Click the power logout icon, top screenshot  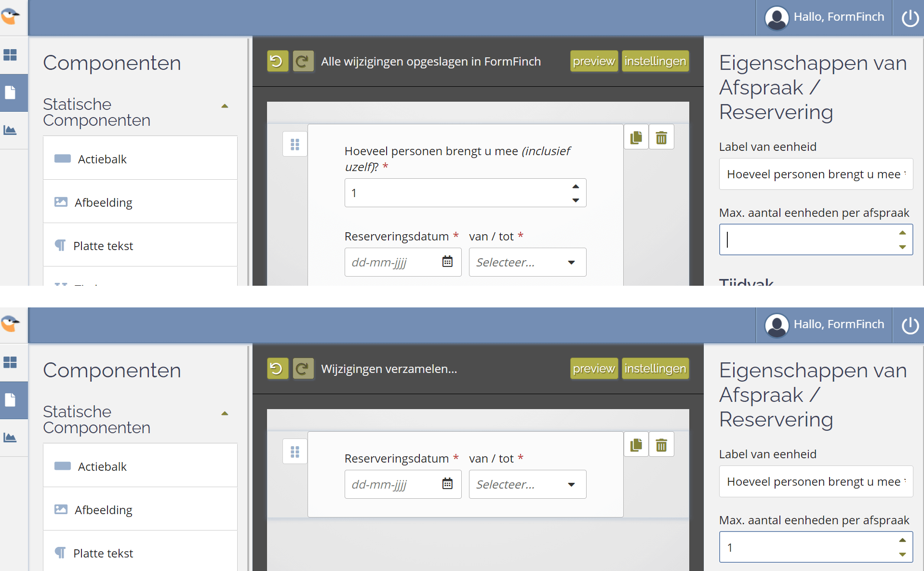(x=910, y=18)
